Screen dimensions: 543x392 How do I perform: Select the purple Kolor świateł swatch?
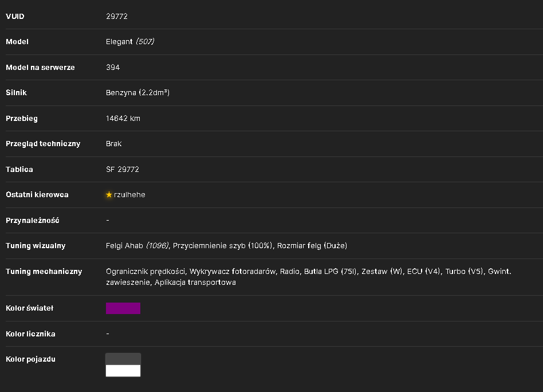[123, 308]
